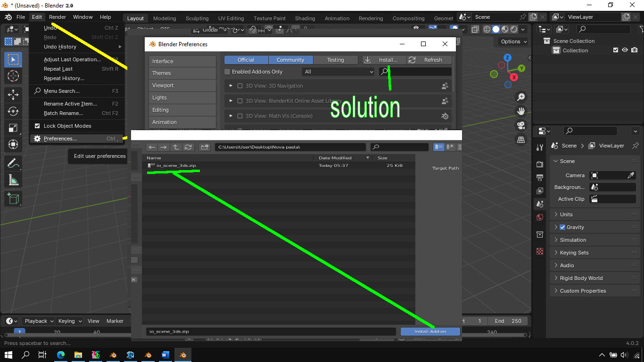Select the Rotate tool

(13, 111)
